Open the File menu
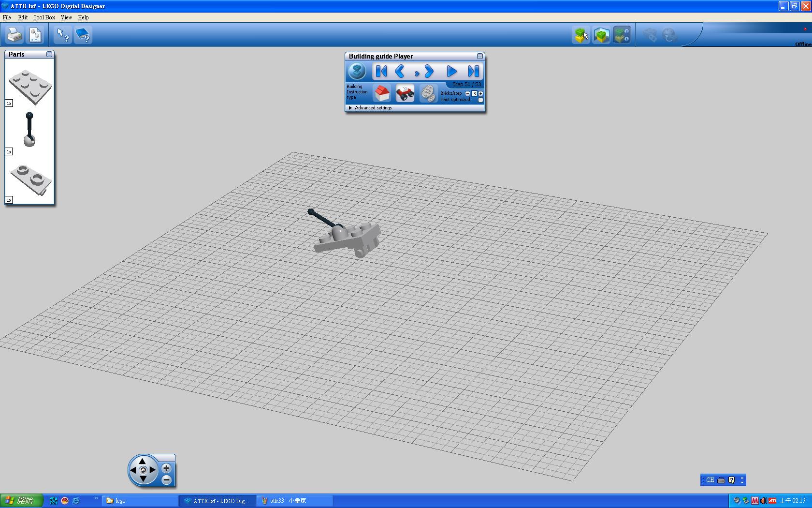This screenshot has width=812, height=508. pyautogui.click(x=7, y=17)
